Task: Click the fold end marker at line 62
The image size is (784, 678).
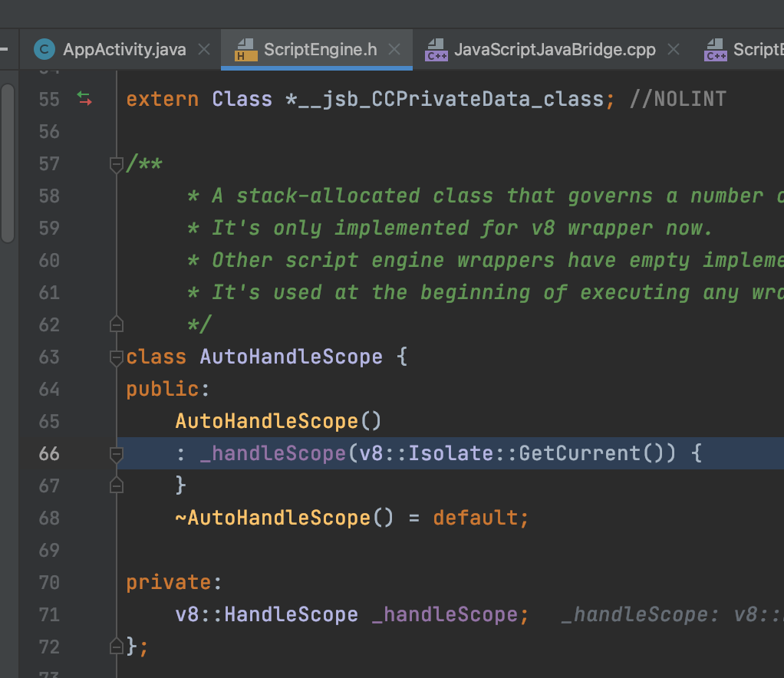Action: point(115,324)
